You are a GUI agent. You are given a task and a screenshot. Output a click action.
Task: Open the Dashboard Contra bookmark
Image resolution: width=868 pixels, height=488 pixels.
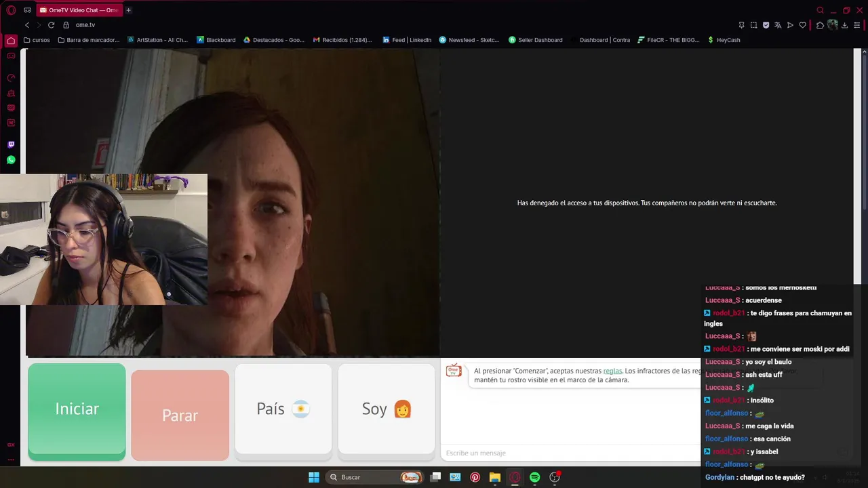(600, 40)
